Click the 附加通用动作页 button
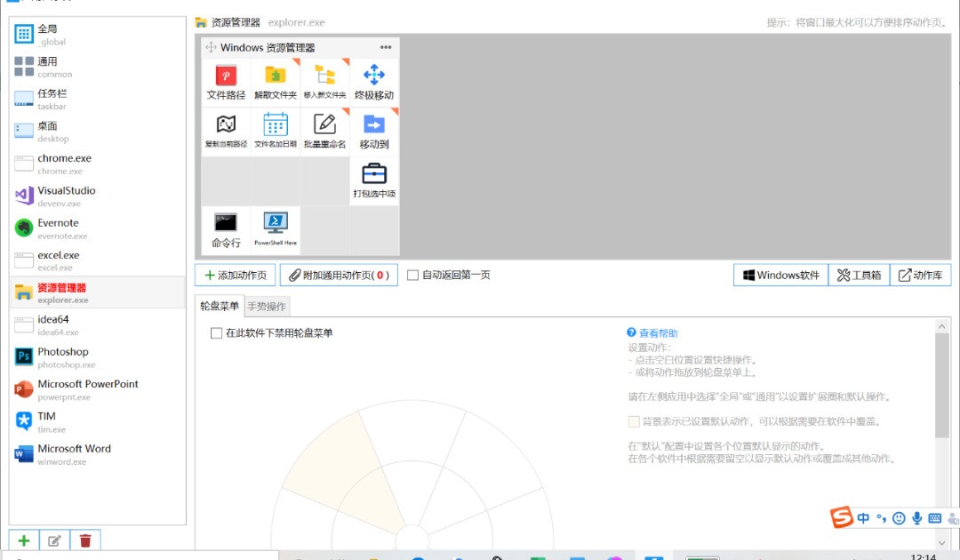 [339, 275]
